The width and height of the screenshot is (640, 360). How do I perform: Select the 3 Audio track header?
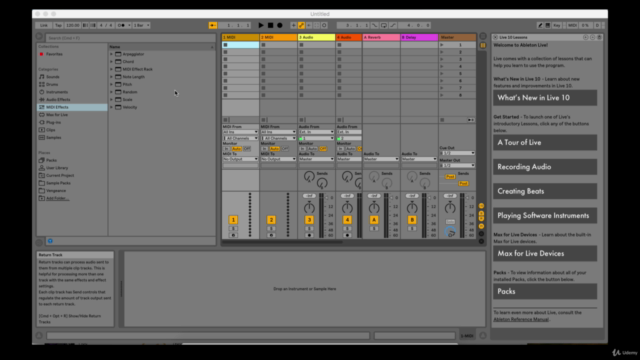point(316,37)
